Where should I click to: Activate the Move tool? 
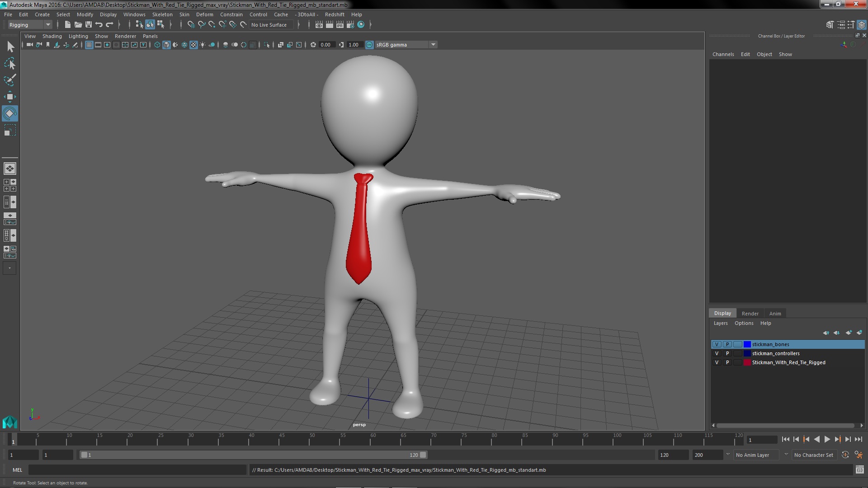10,97
